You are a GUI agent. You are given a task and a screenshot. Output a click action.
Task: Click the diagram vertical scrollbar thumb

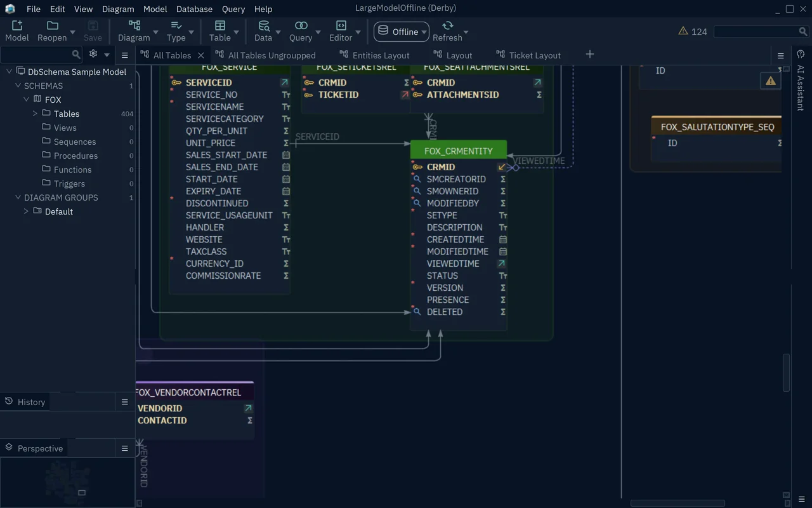(x=787, y=372)
